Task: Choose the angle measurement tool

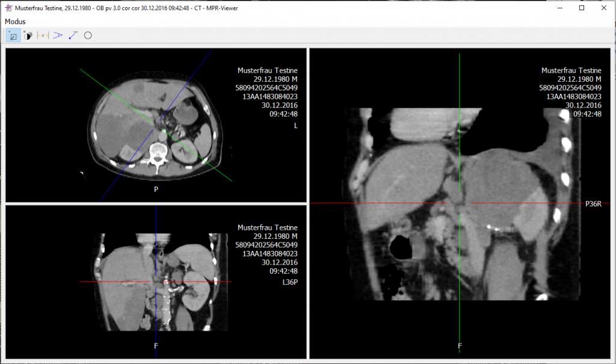Action: (58, 35)
